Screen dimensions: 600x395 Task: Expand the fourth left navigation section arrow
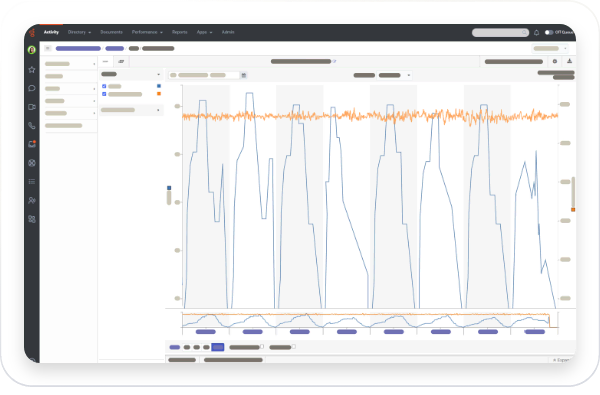(94, 101)
